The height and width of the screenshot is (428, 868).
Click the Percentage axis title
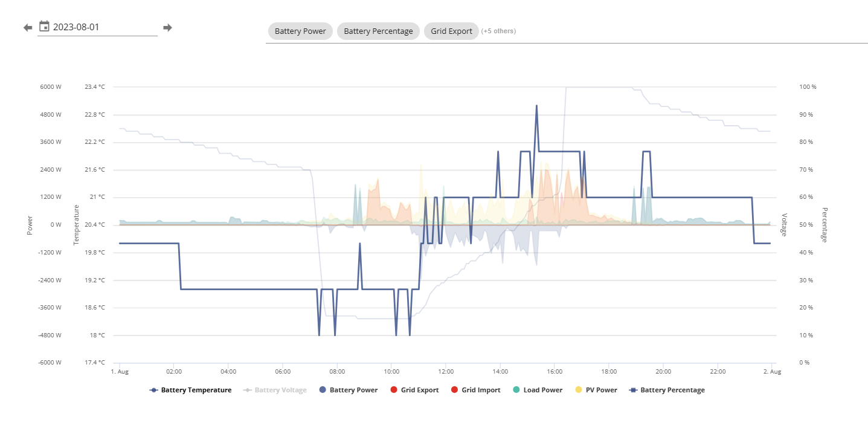(825, 225)
